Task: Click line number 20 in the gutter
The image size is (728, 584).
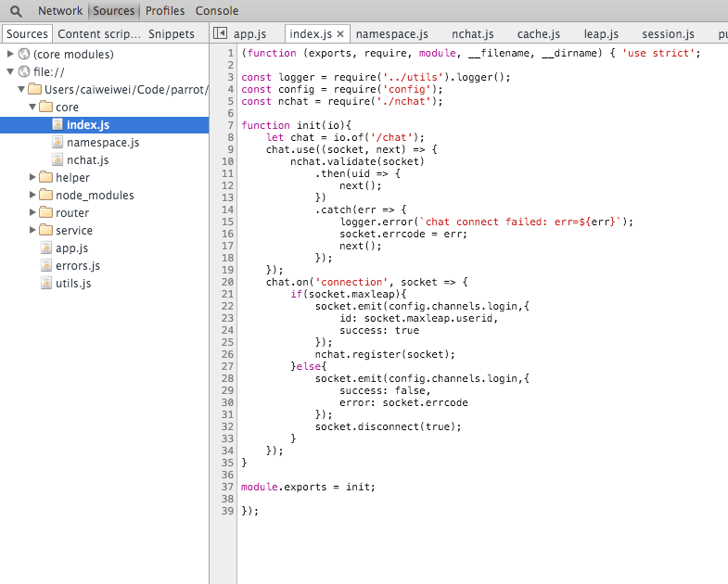Action: click(227, 282)
